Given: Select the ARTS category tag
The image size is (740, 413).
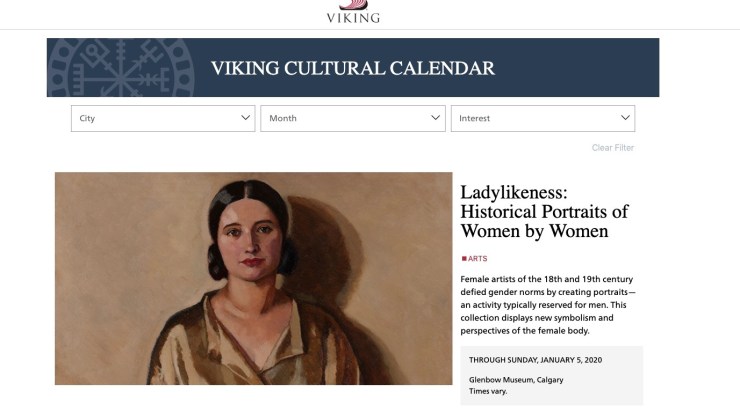Looking at the screenshot, I should tap(478, 259).
